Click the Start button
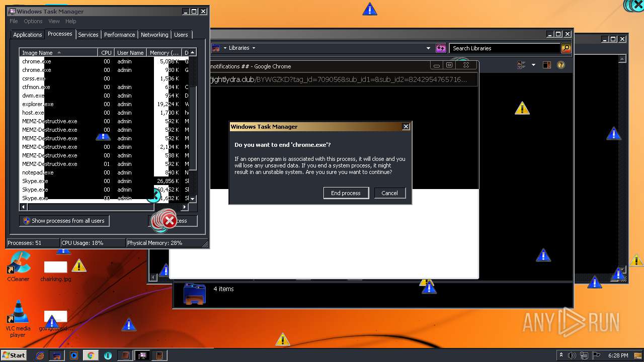 point(14,355)
